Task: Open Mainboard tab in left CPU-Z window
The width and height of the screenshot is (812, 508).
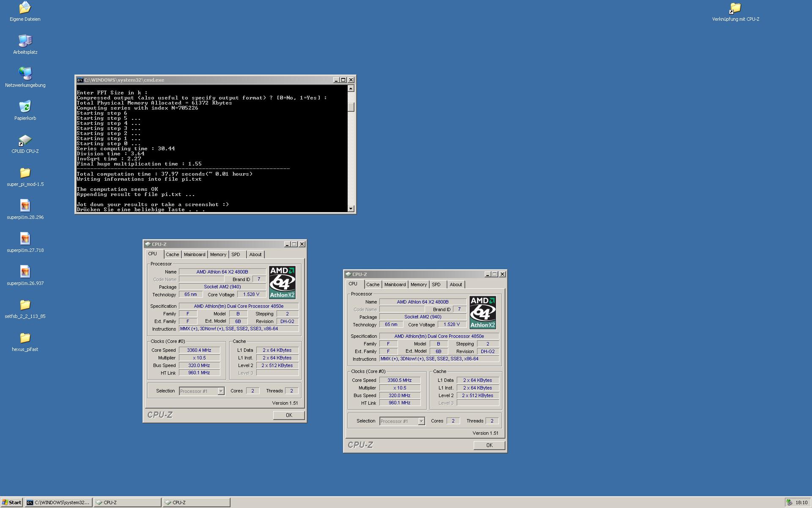Action: 195,254
